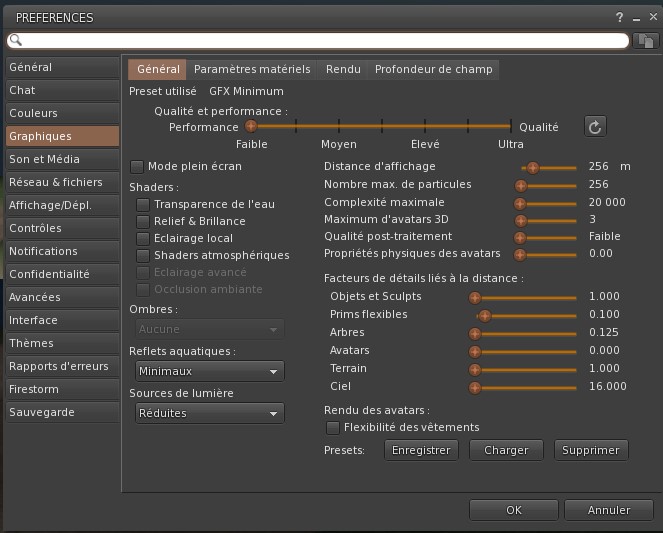663x533 pixels.
Task: Click the Enregistrer preset button
Action: 420,450
